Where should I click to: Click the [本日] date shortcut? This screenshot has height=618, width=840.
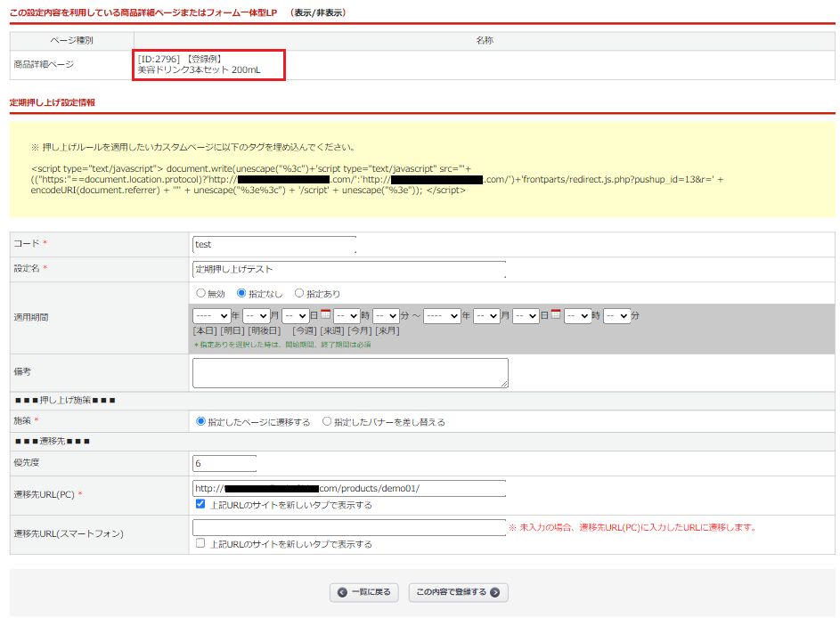pyautogui.click(x=205, y=331)
